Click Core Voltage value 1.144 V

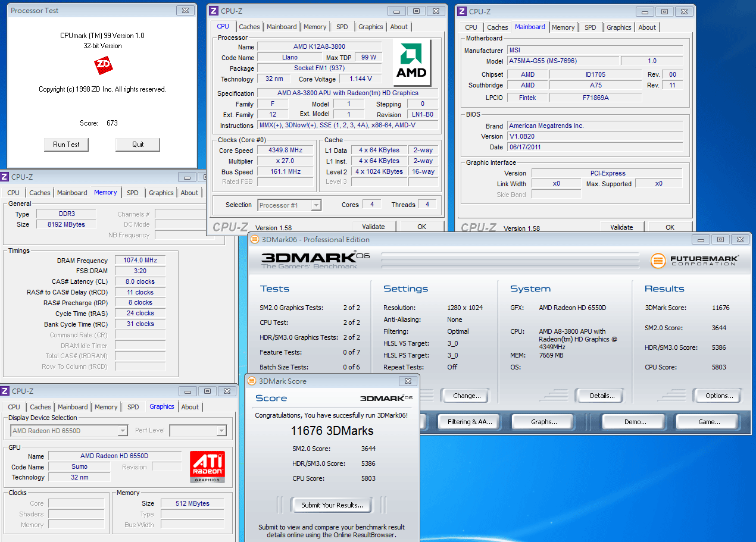(x=361, y=79)
